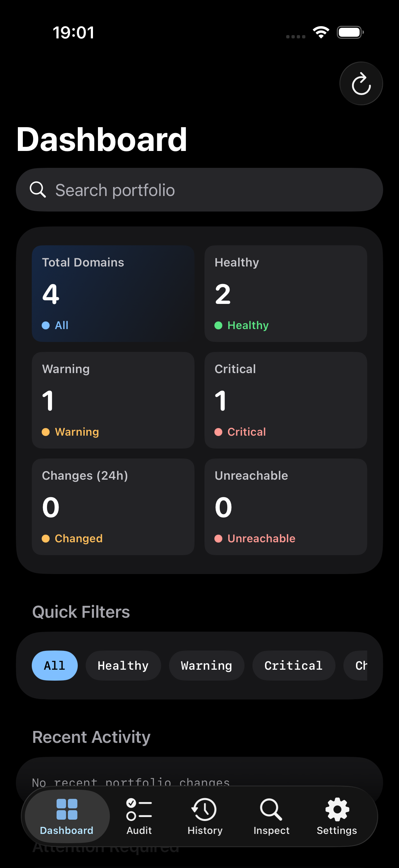Tap the search magnifier icon
This screenshot has height=868, width=399.
tap(38, 190)
